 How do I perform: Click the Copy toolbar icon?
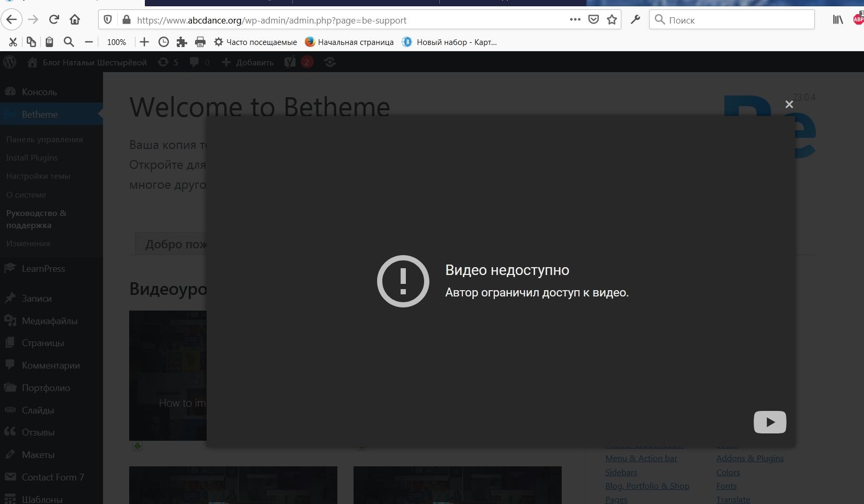point(31,42)
